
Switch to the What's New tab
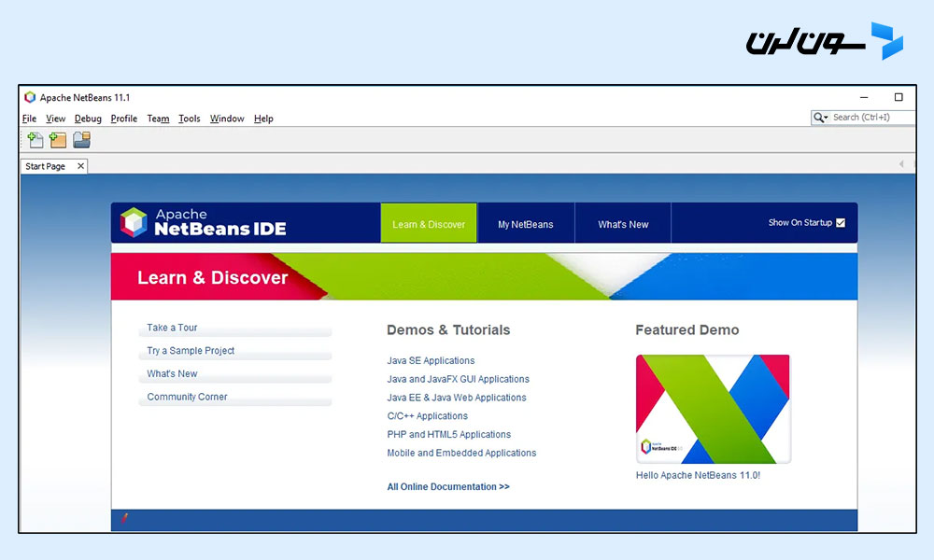click(x=622, y=223)
